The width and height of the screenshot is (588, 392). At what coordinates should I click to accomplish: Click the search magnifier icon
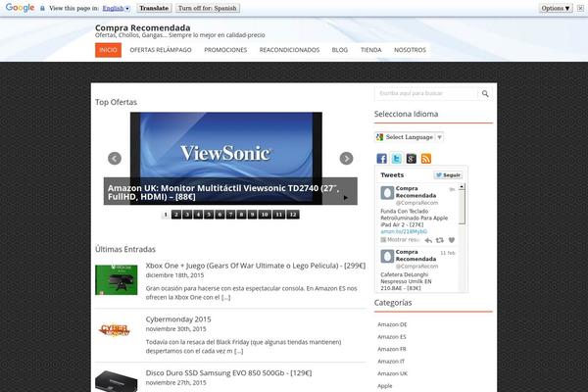click(x=485, y=93)
